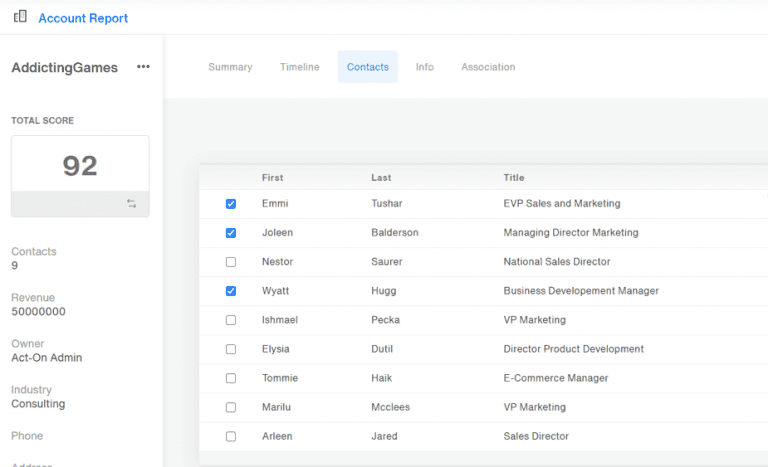Viewport: 768px width, 467px height.
Task: Click last name Tushar
Action: pyautogui.click(x=386, y=203)
